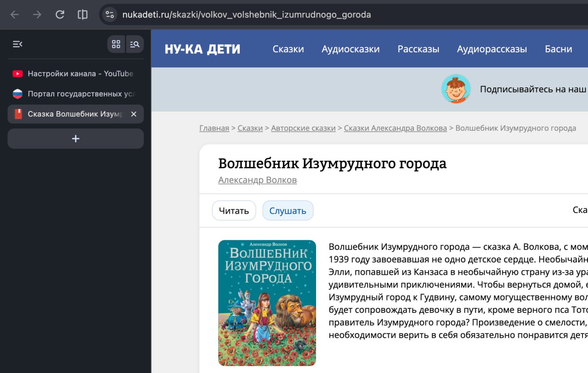Click the red book favicon of the active tab
The image size is (588, 373).
(18, 114)
